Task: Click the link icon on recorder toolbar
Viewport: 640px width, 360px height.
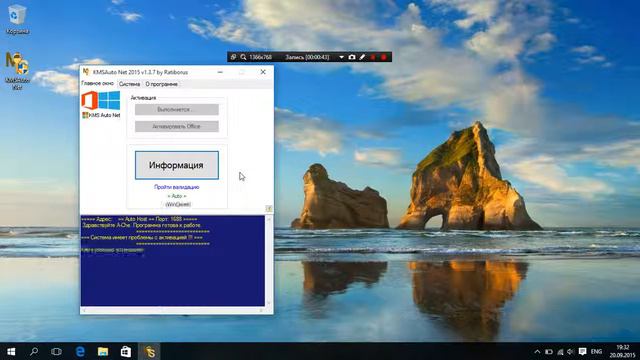Action: (233, 57)
